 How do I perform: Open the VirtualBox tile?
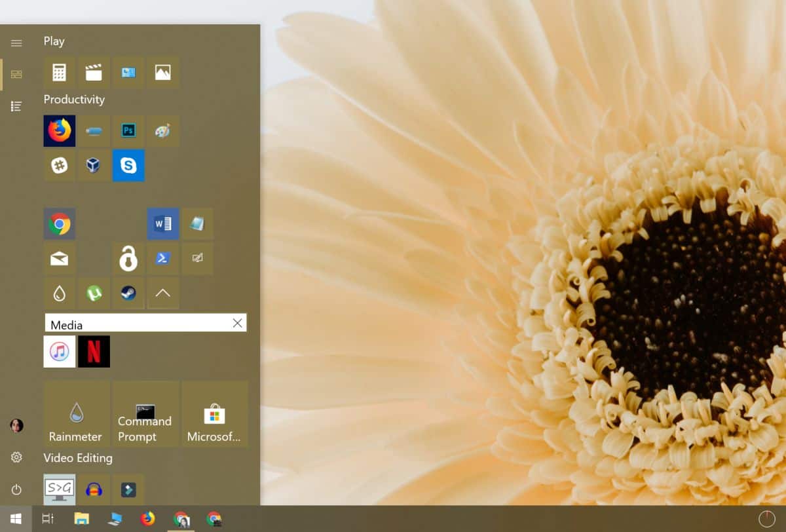[94, 165]
